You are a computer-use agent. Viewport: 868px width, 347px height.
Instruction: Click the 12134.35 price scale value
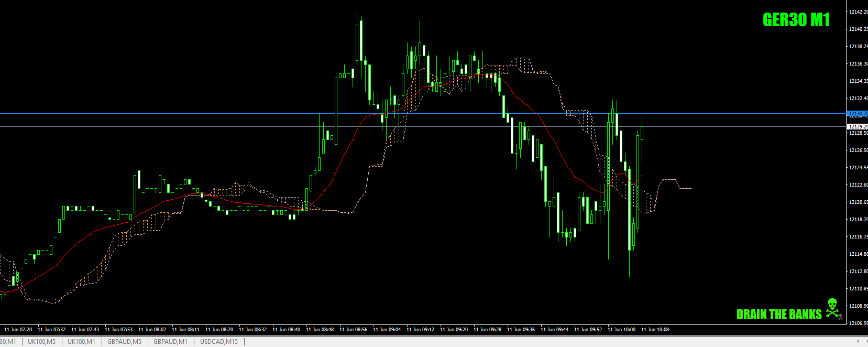[x=859, y=81]
